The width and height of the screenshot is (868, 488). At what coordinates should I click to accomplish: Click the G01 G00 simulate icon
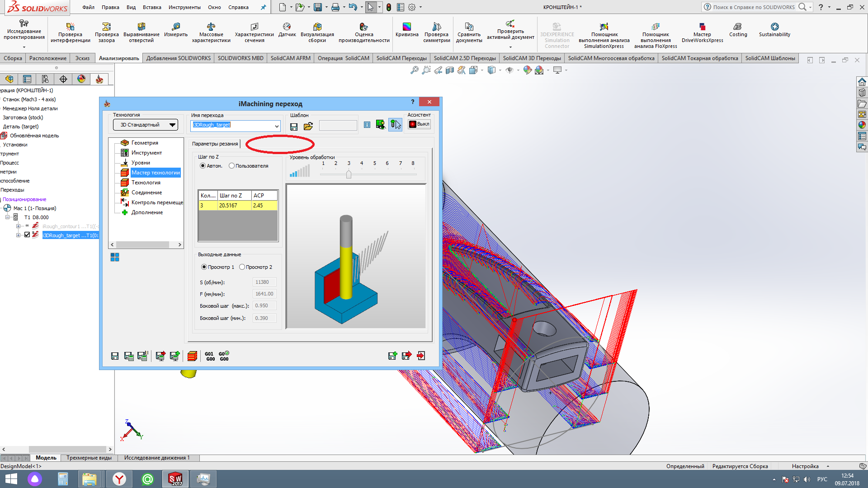coord(209,357)
